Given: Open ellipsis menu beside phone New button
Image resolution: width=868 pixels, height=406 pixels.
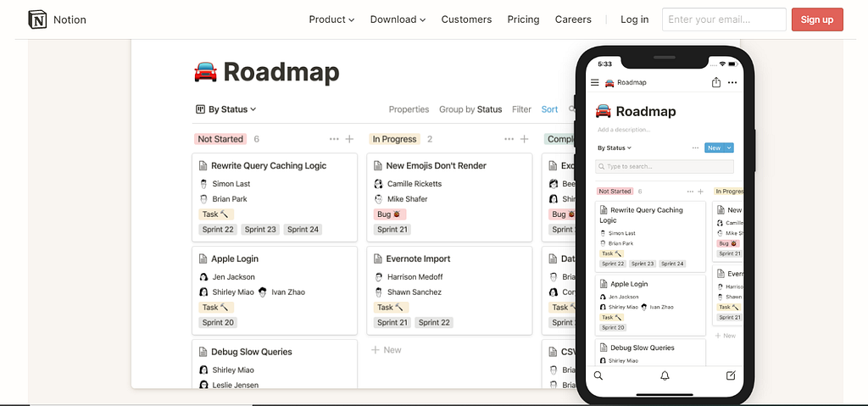Looking at the screenshot, I should tap(695, 147).
